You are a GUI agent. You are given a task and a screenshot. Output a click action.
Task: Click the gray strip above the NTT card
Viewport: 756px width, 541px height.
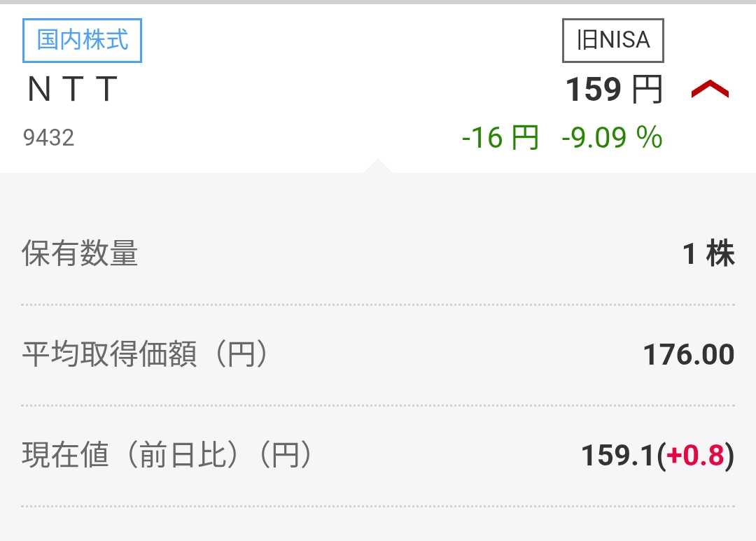(x=378, y=2)
